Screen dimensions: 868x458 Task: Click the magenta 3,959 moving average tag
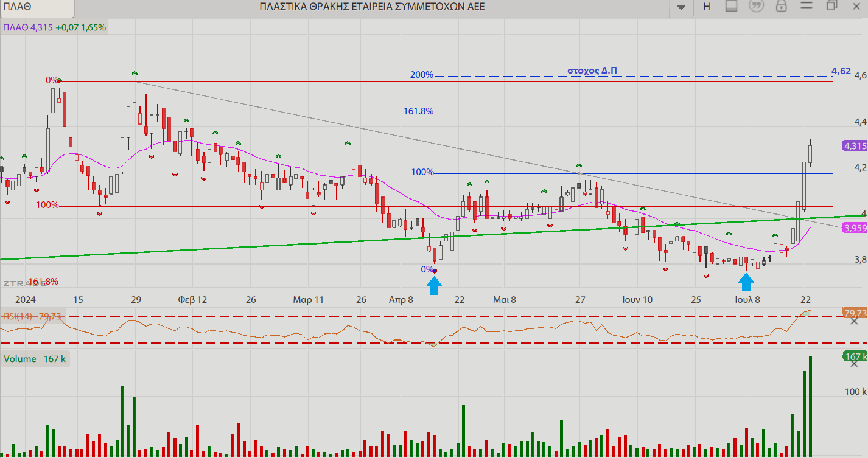855,228
